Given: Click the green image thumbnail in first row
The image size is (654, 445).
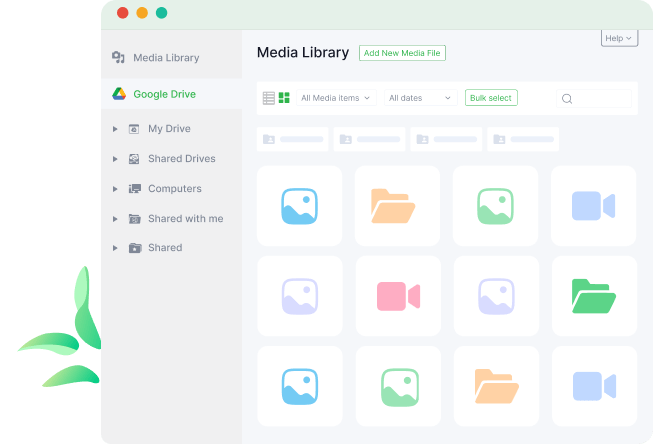Looking at the screenshot, I should click(495, 206).
